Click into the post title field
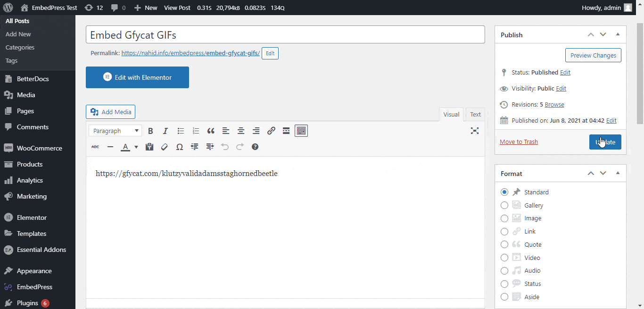The height and width of the screenshot is (309, 644). click(x=285, y=35)
